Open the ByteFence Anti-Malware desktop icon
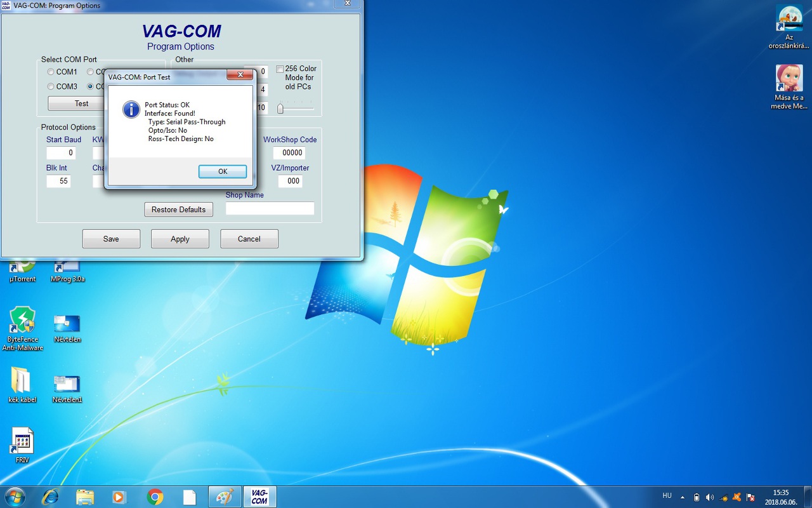Image resolution: width=812 pixels, height=508 pixels. [23, 329]
